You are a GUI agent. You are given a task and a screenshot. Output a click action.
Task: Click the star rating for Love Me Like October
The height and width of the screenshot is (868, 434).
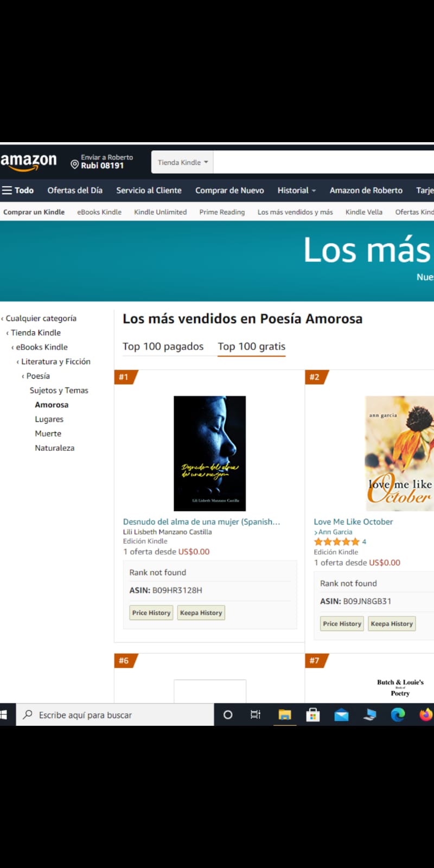click(x=337, y=541)
